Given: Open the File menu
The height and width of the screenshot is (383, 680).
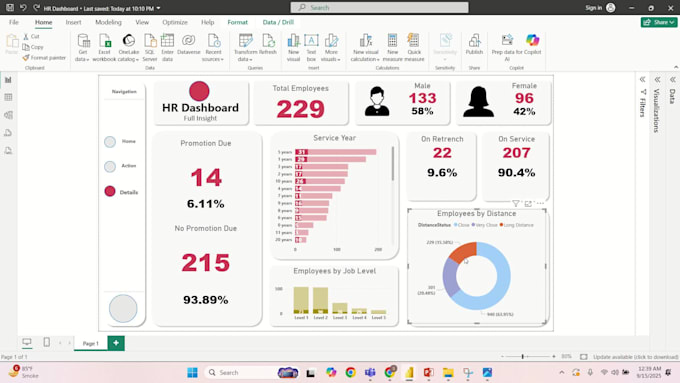Looking at the screenshot, I should click(14, 22).
